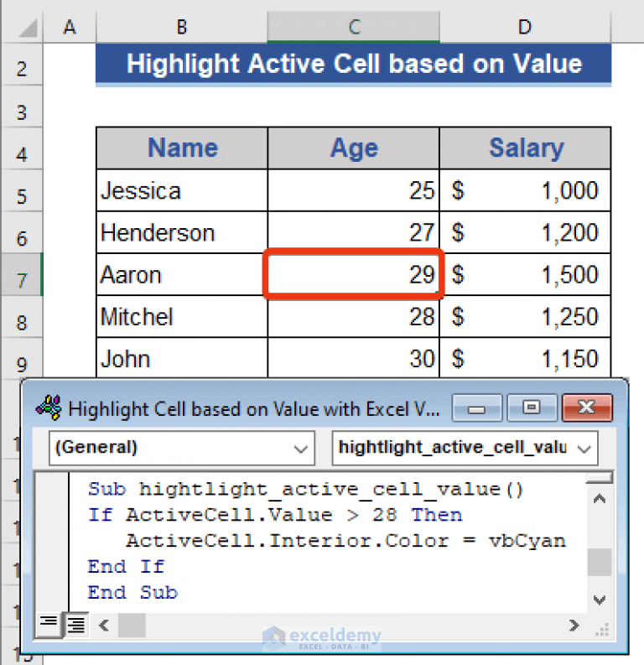This screenshot has height=665, width=644.
Task: Select the age cell with value 25
Action: [x=354, y=190]
